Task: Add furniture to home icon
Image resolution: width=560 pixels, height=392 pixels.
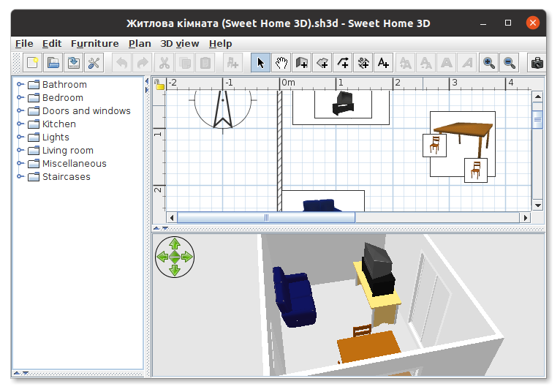Action: (x=233, y=63)
